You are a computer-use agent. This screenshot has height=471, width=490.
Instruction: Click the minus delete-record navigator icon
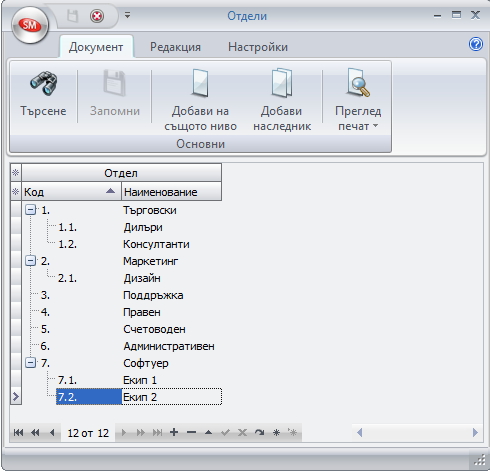(x=191, y=432)
